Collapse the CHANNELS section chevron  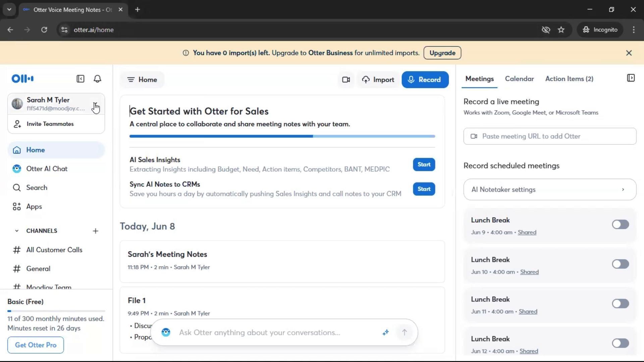[x=17, y=231]
